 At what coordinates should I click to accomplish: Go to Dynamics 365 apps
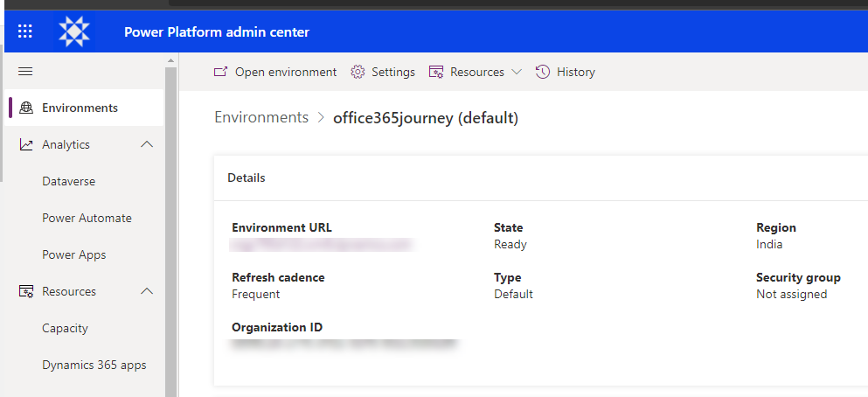[x=94, y=366]
